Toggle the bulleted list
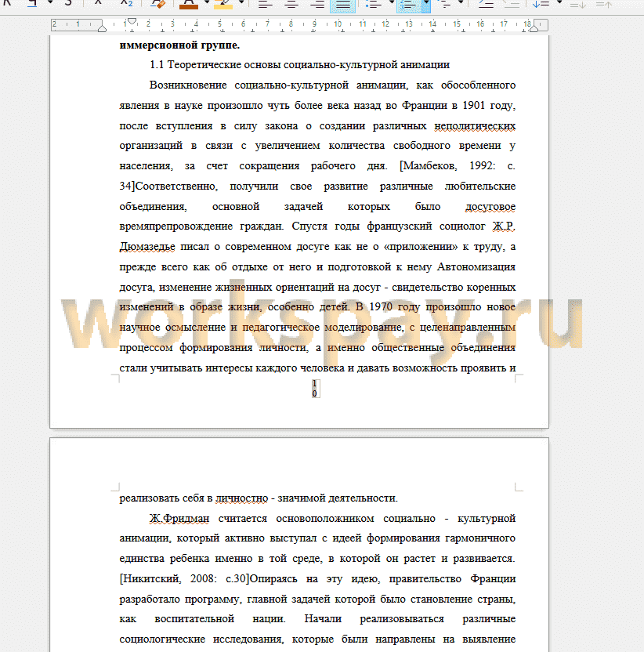Screen dimensions: 644x652 click(x=373, y=4)
